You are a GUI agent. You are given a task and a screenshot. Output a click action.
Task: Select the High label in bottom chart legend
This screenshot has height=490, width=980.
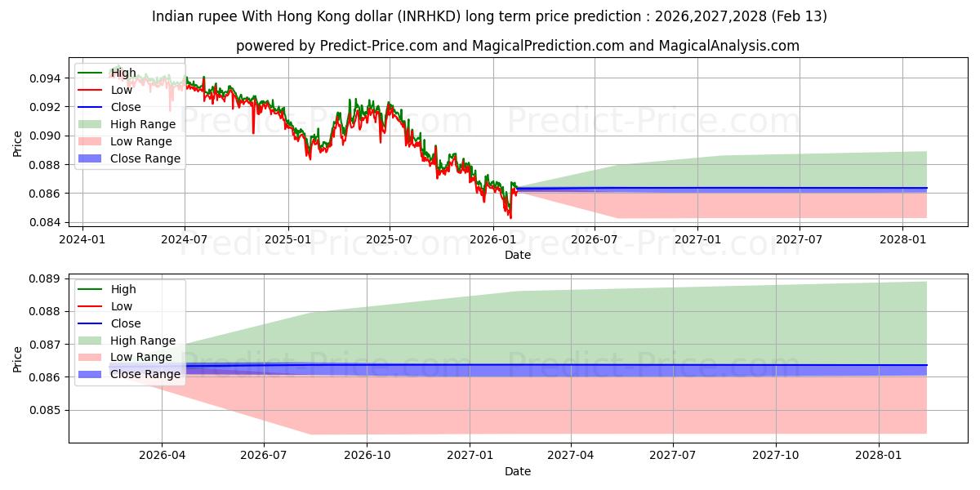pos(123,289)
